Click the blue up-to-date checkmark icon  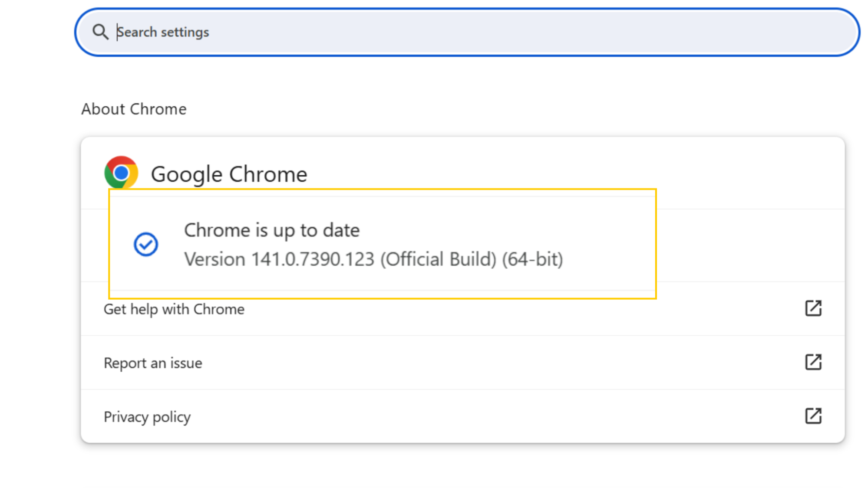point(146,244)
